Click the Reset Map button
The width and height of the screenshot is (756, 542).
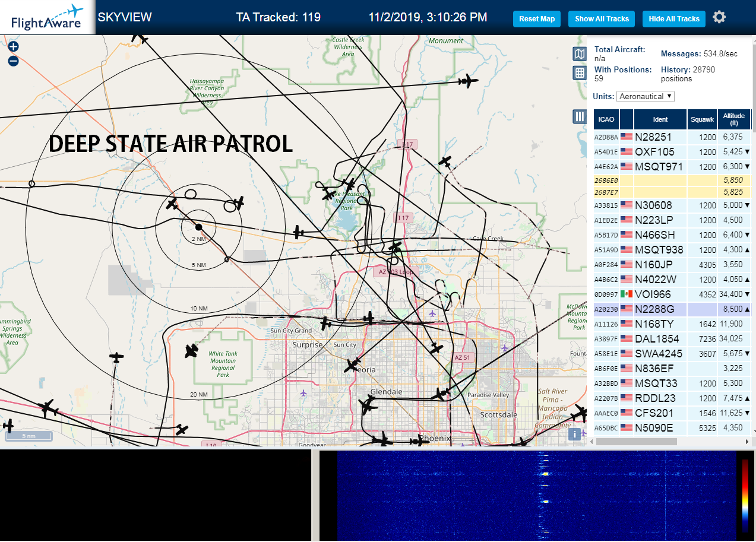537,19
